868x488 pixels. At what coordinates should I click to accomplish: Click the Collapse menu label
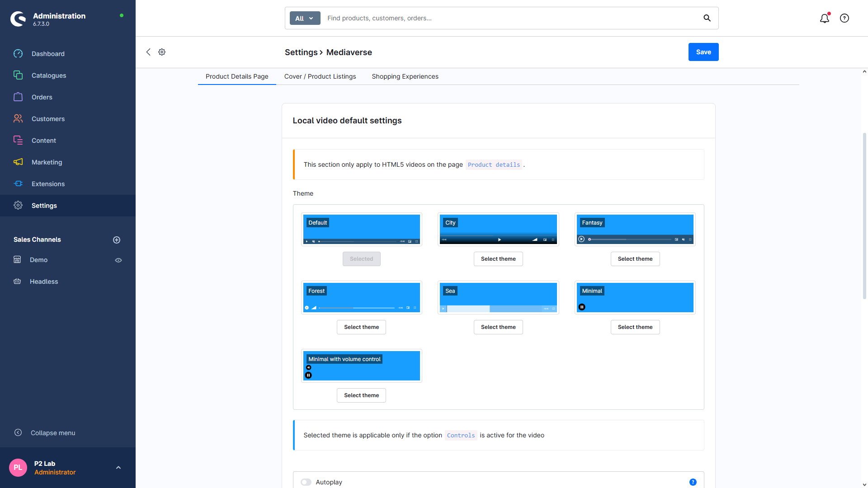(53, 433)
